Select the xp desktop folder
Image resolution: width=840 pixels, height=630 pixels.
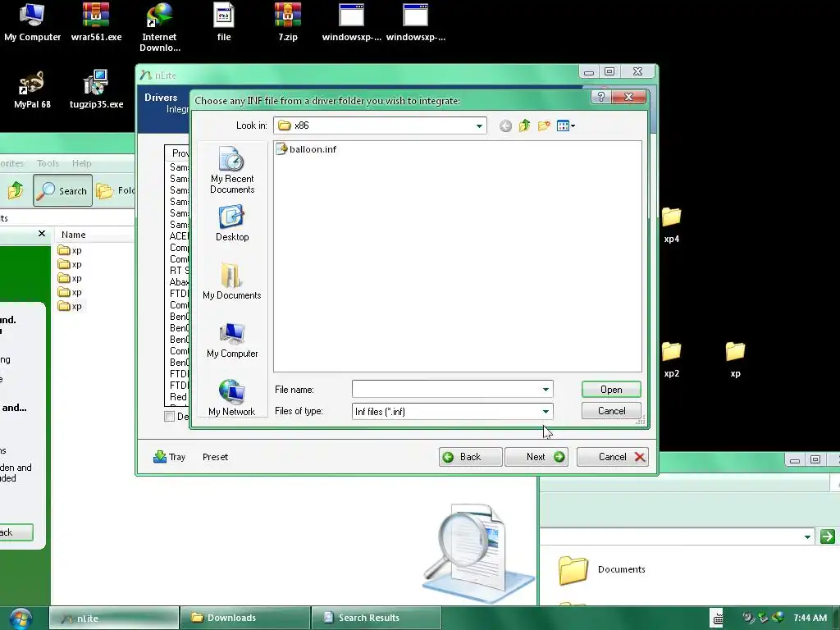(735, 359)
